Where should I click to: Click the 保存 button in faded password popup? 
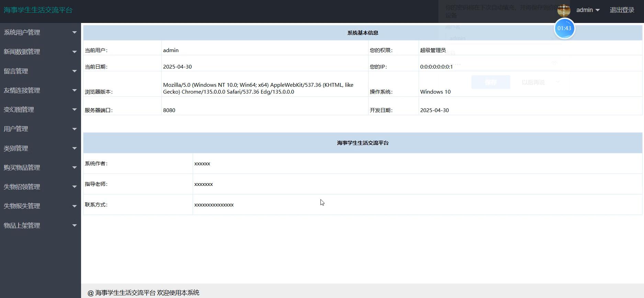point(490,82)
